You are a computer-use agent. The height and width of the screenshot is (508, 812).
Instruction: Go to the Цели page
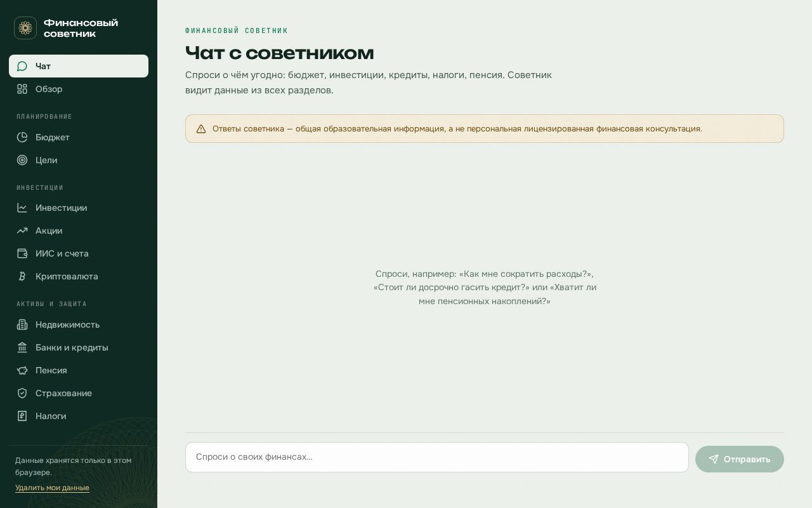79,160
